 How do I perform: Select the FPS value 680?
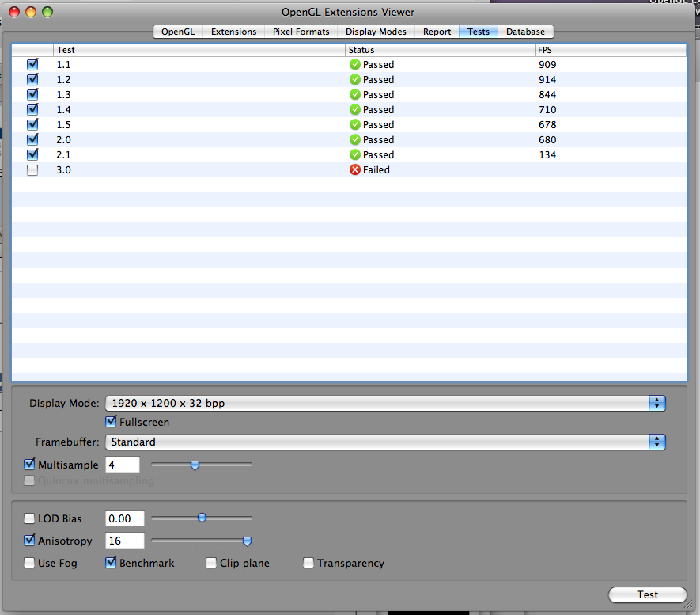[547, 140]
